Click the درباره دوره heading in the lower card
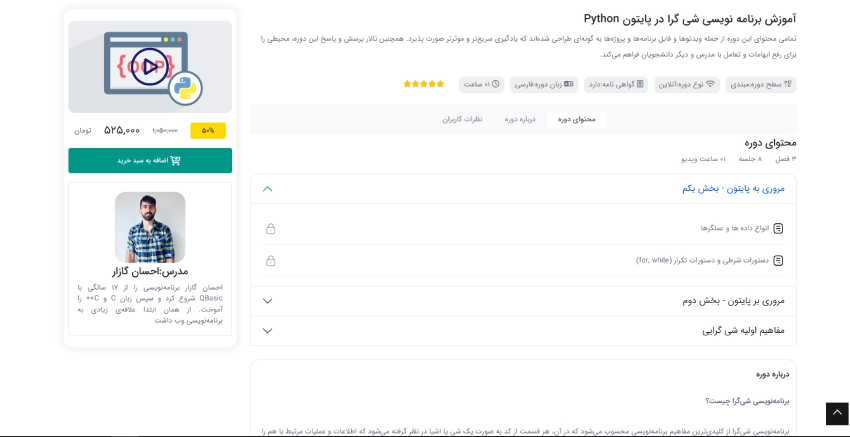The height and width of the screenshot is (437, 850). [x=773, y=375]
